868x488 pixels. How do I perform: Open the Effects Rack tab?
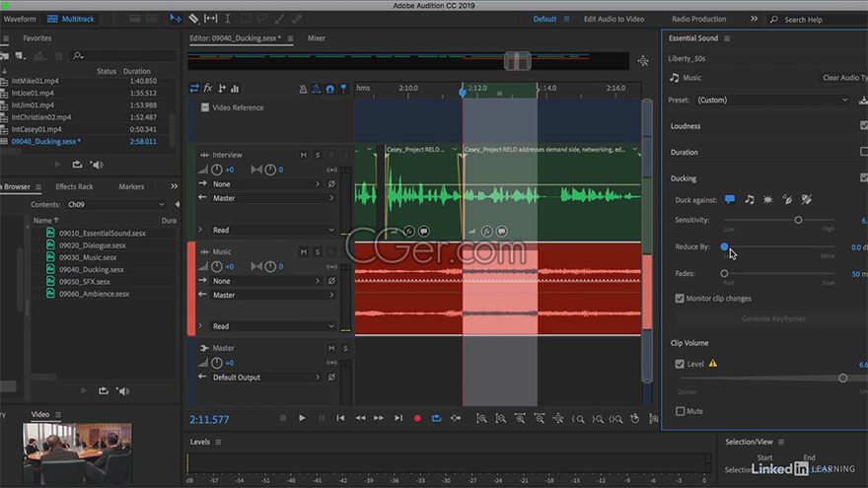(x=74, y=186)
